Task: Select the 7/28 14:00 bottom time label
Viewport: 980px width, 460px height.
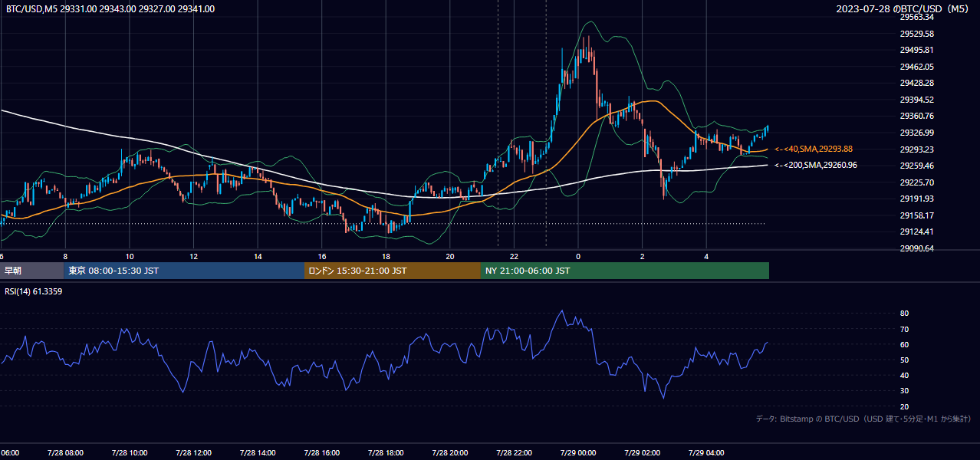Action: click(x=258, y=452)
